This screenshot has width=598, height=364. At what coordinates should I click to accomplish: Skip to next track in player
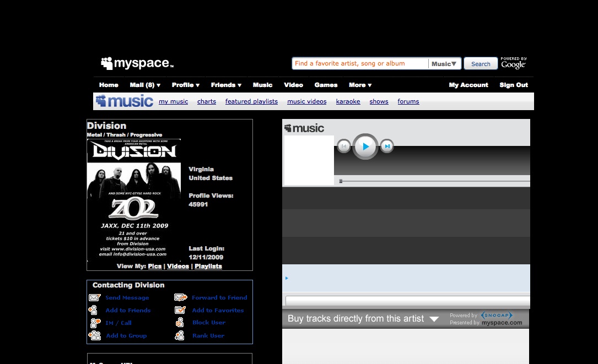click(387, 146)
